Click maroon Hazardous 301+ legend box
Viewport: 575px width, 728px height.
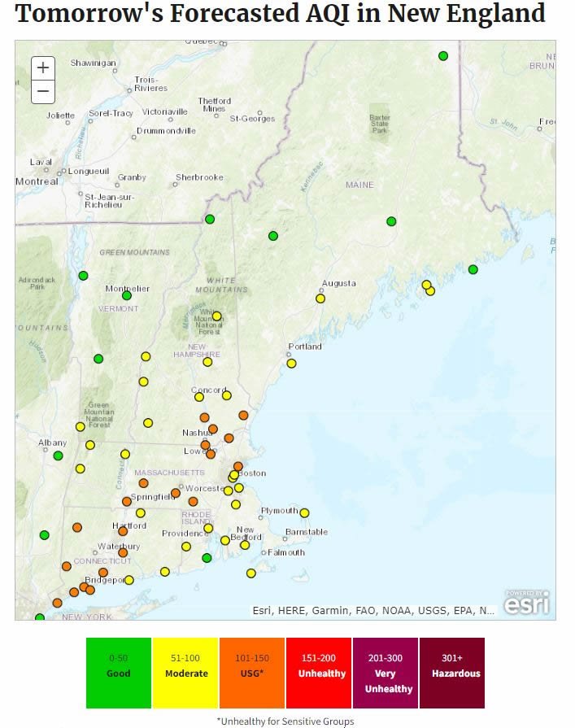pyautogui.click(x=452, y=673)
